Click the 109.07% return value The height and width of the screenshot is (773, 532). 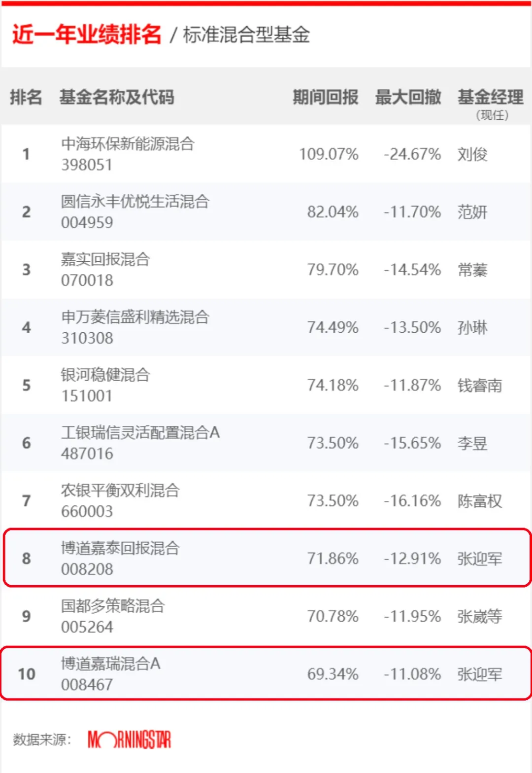tap(329, 154)
